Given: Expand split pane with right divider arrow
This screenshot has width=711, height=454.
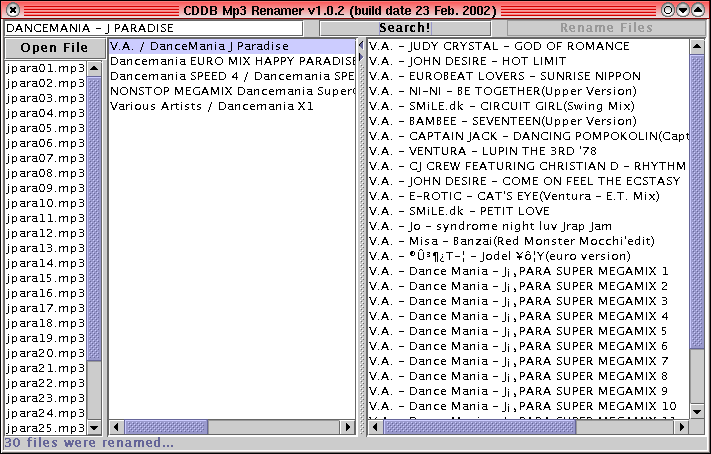Looking at the screenshot, I should [361, 57].
